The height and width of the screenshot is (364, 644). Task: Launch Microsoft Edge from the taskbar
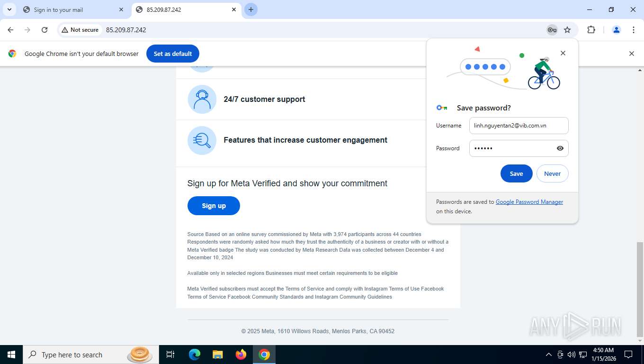point(195,355)
